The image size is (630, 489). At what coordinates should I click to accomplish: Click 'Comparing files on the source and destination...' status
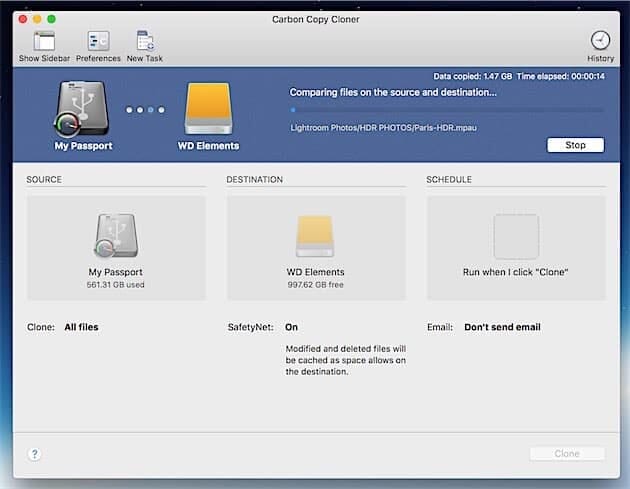393,92
